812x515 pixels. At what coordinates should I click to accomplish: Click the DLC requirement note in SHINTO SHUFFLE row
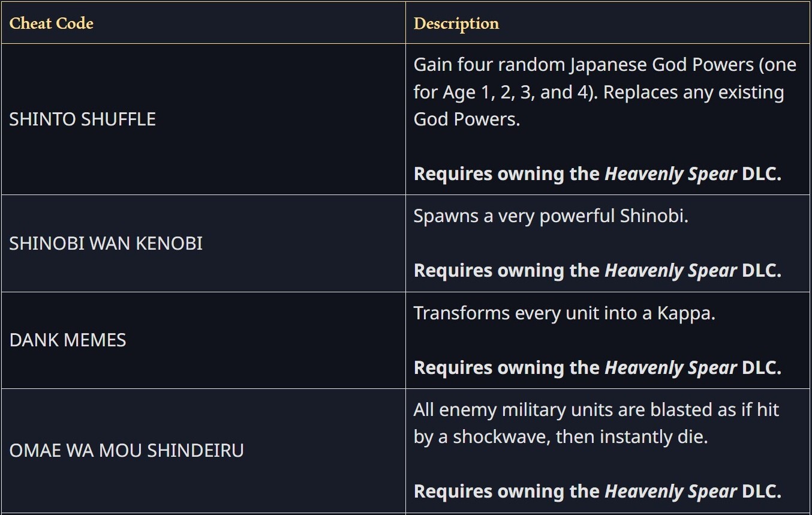coord(597,174)
